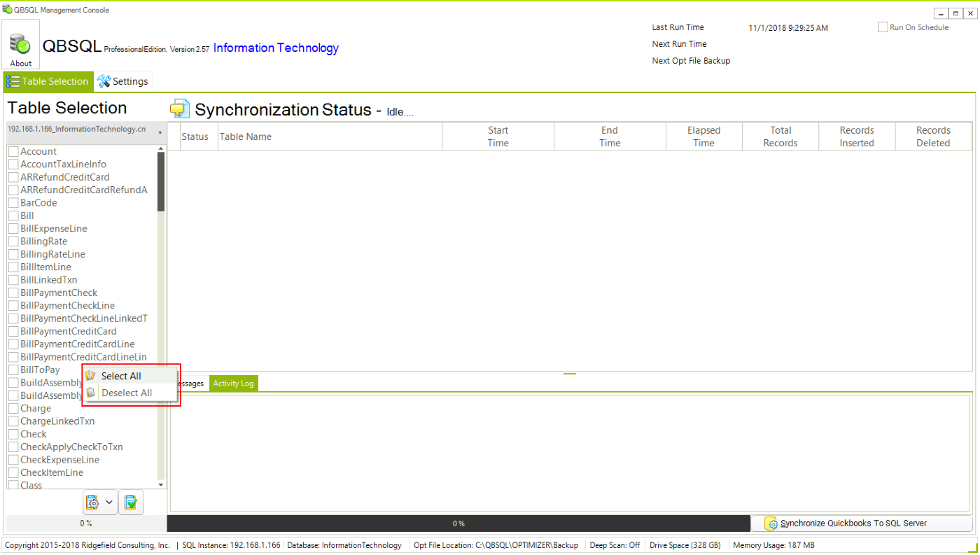Screen dimensions: 980x555
Task: Check the Charge table checkbox
Action: click(x=13, y=409)
